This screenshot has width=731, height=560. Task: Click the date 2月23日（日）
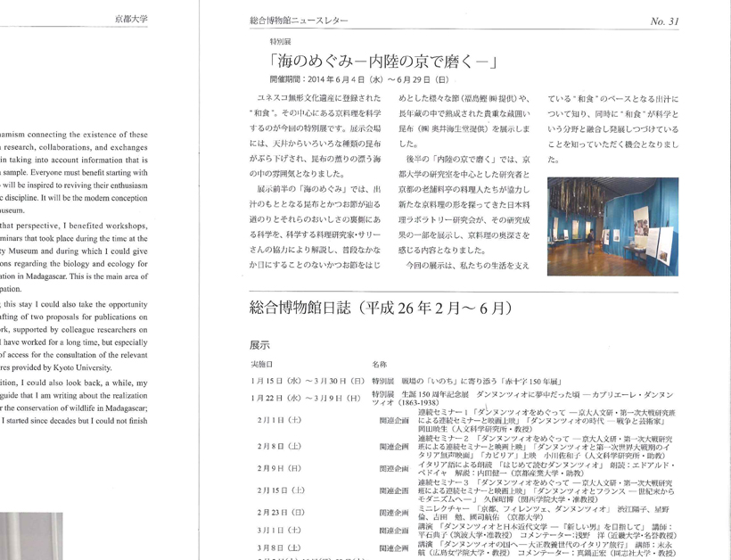281,512
